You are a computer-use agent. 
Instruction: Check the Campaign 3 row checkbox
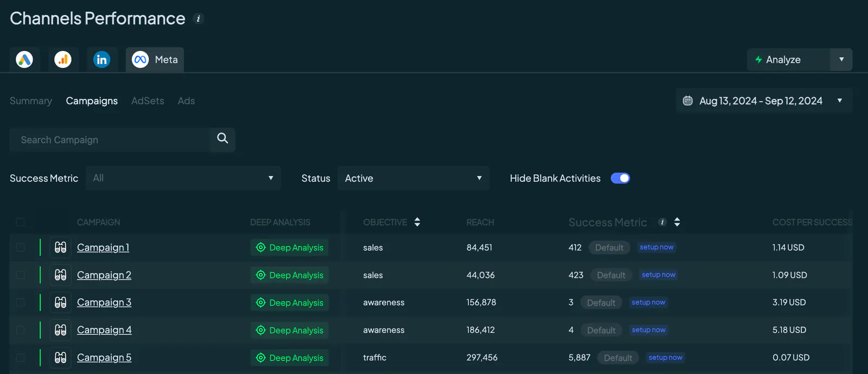pos(21,302)
